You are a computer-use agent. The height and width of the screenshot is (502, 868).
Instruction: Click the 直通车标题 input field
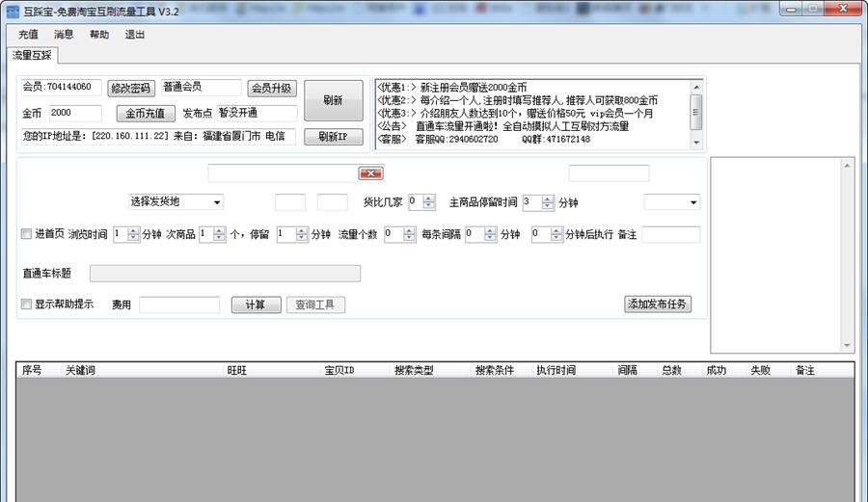pos(226,273)
